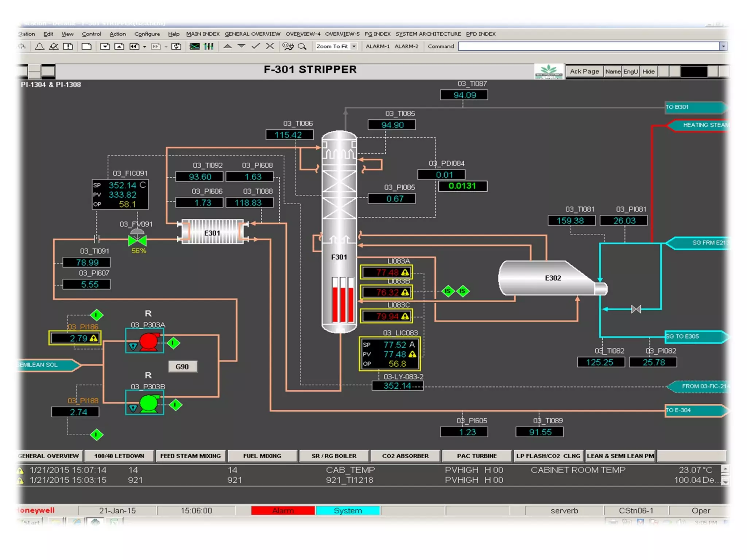Click the alarm summary bell icon
The image size is (747, 560).
coord(39,46)
